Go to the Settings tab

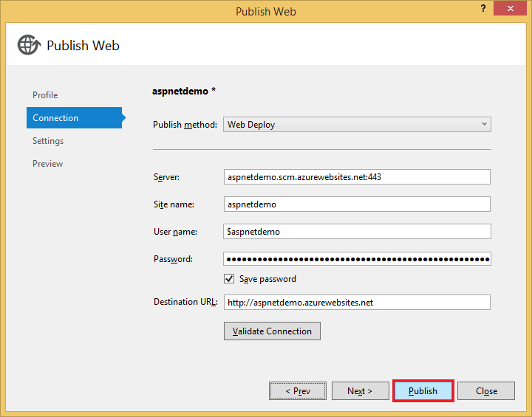[x=48, y=141]
